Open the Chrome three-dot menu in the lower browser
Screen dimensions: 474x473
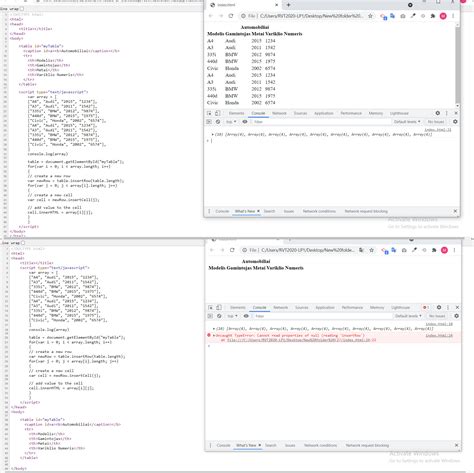(454, 250)
